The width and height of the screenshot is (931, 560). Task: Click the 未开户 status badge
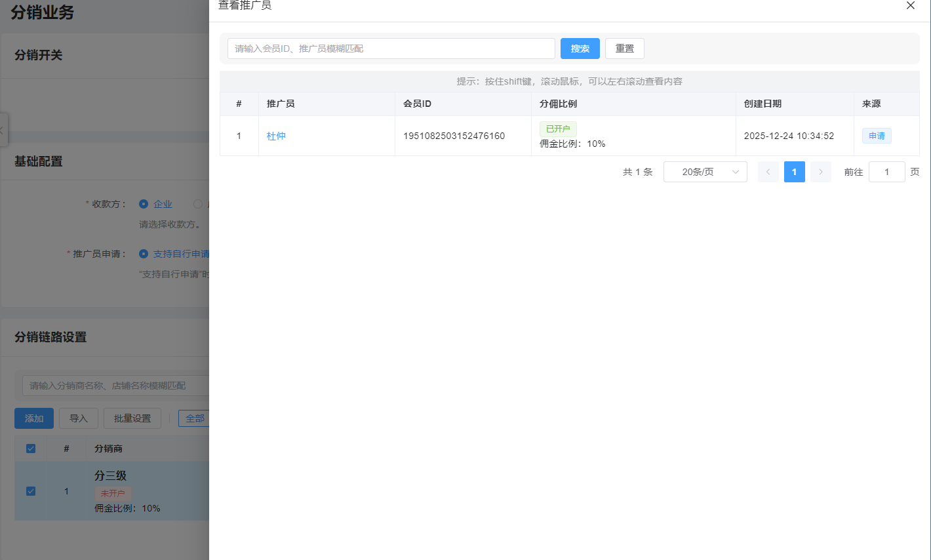tap(112, 492)
